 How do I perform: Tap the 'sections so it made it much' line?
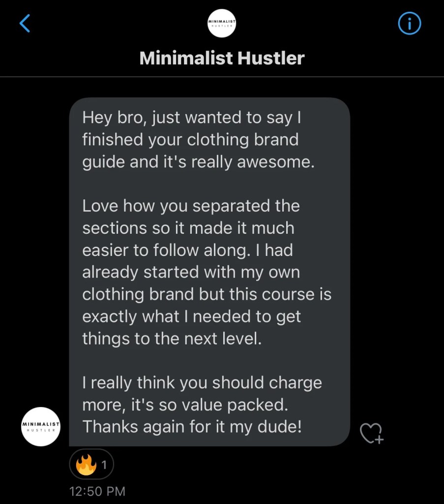[x=188, y=228]
